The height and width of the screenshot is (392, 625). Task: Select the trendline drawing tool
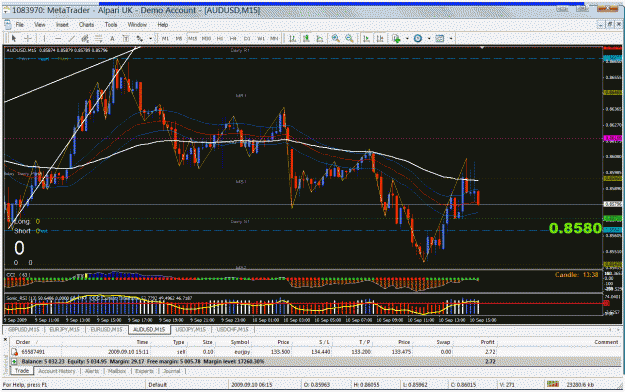72,38
